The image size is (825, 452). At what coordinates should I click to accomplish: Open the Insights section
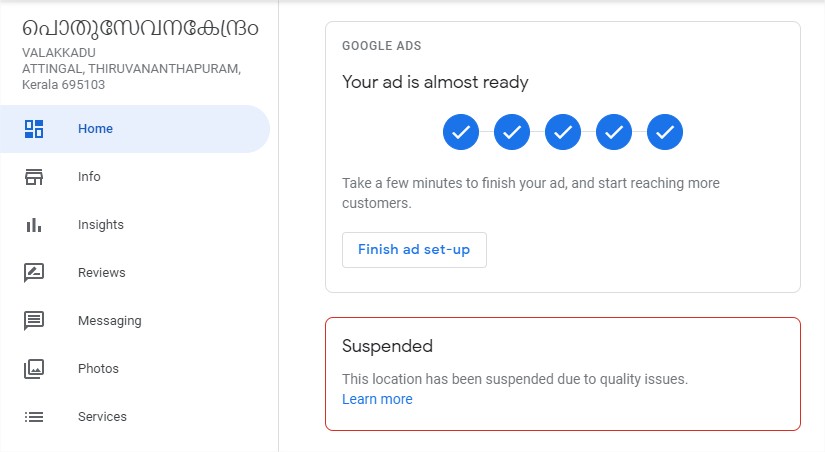pyautogui.click(x=101, y=225)
